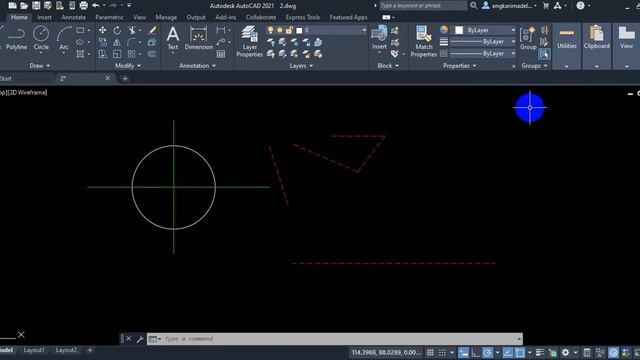The image size is (640, 360).
Task: Use the Copy tool in Modify panel
Action: click(102, 42)
